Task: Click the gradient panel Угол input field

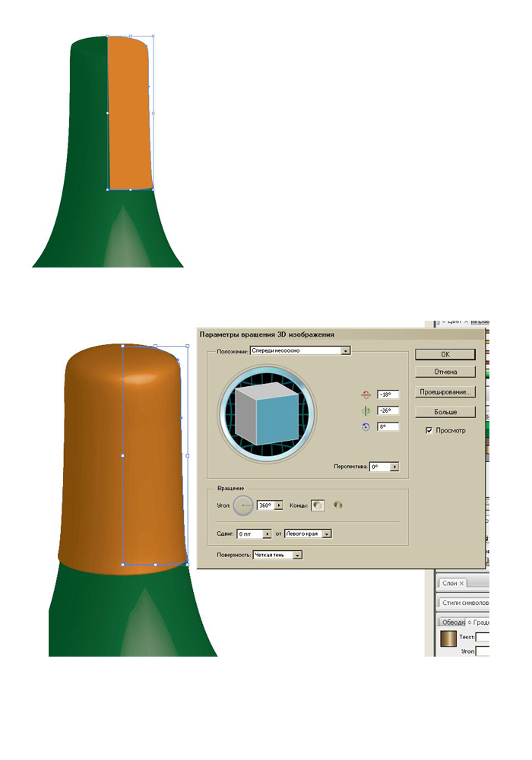Action: pos(483,651)
